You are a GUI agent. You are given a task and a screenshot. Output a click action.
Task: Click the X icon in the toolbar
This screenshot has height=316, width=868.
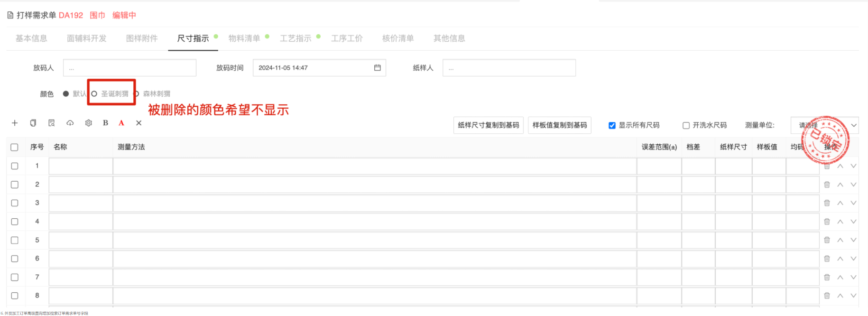[x=139, y=123]
